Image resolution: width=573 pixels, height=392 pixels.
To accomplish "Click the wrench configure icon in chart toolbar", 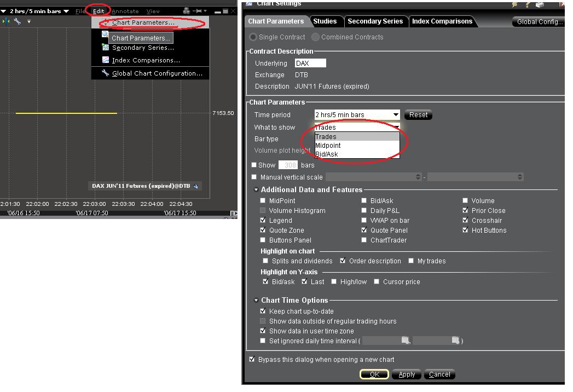I will pyautogui.click(x=17, y=21).
